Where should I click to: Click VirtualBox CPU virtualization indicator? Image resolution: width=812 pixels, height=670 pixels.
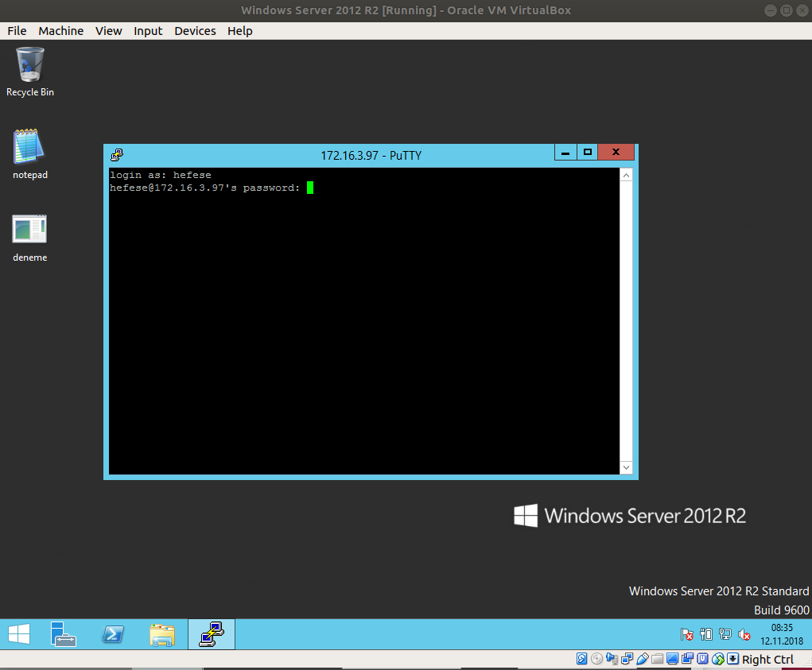tap(703, 659)
